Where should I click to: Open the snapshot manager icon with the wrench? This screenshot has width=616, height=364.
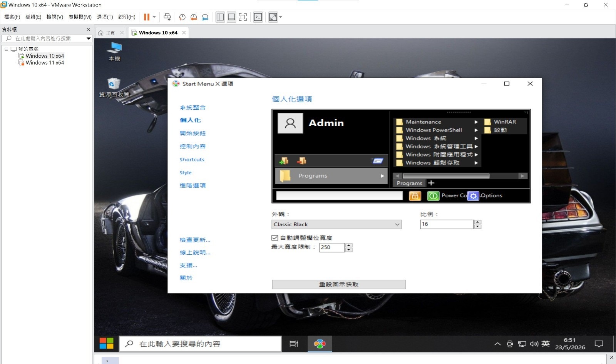pos(205,17)
